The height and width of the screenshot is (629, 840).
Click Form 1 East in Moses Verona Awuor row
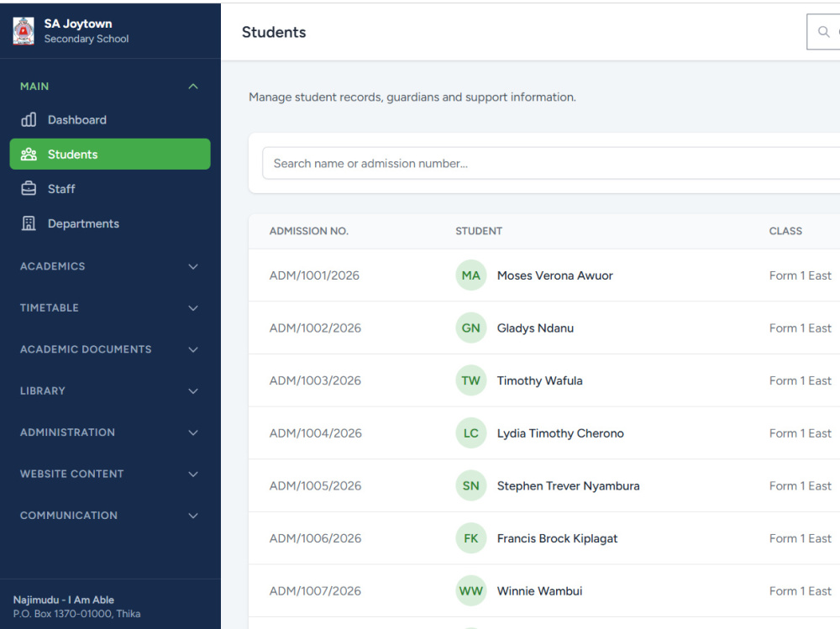pos(801,275)
